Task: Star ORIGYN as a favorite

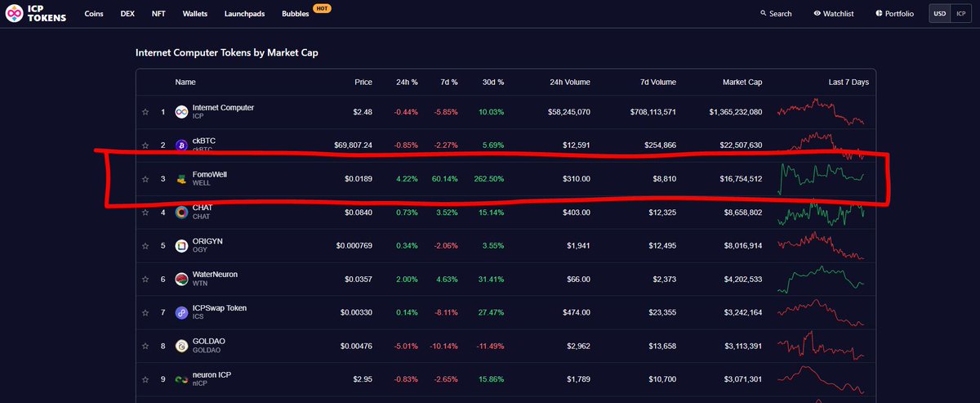Action: coord(145,246)
